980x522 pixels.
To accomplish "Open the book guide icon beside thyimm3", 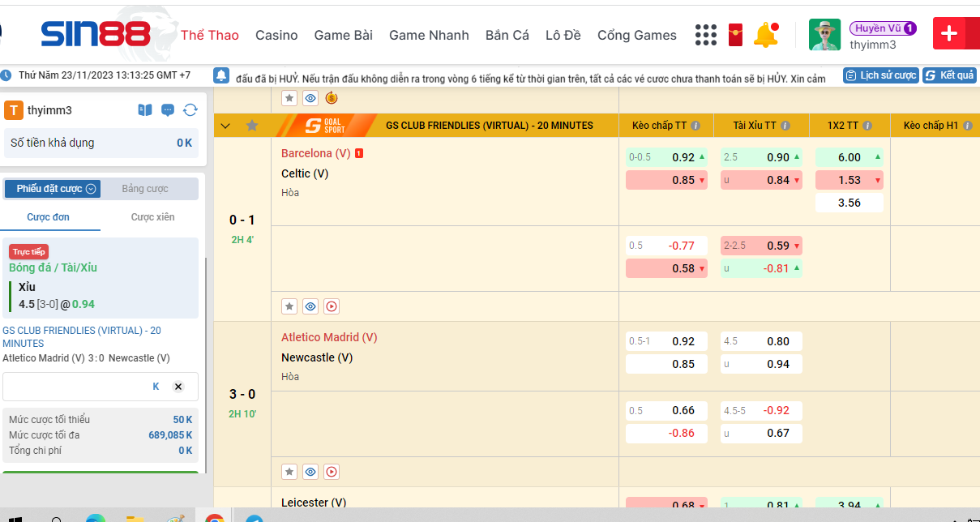I will (x=145, y=110).
